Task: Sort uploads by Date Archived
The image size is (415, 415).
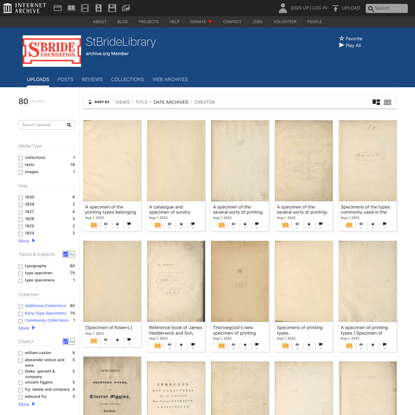Action: pos(171,102)
